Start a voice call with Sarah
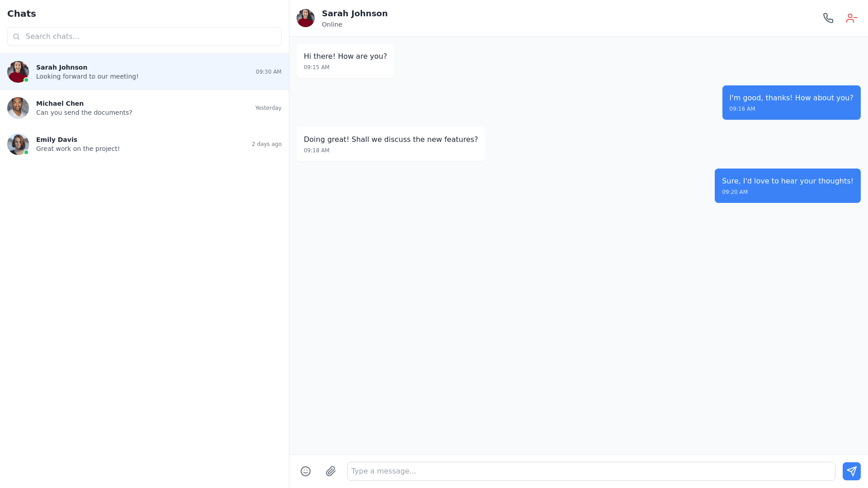 (x=828, y=18)
